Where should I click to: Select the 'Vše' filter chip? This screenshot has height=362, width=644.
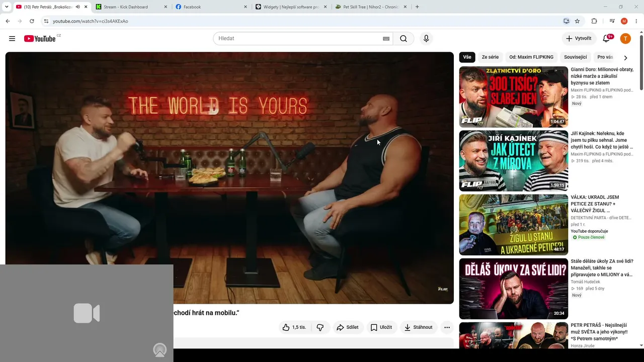467,57
